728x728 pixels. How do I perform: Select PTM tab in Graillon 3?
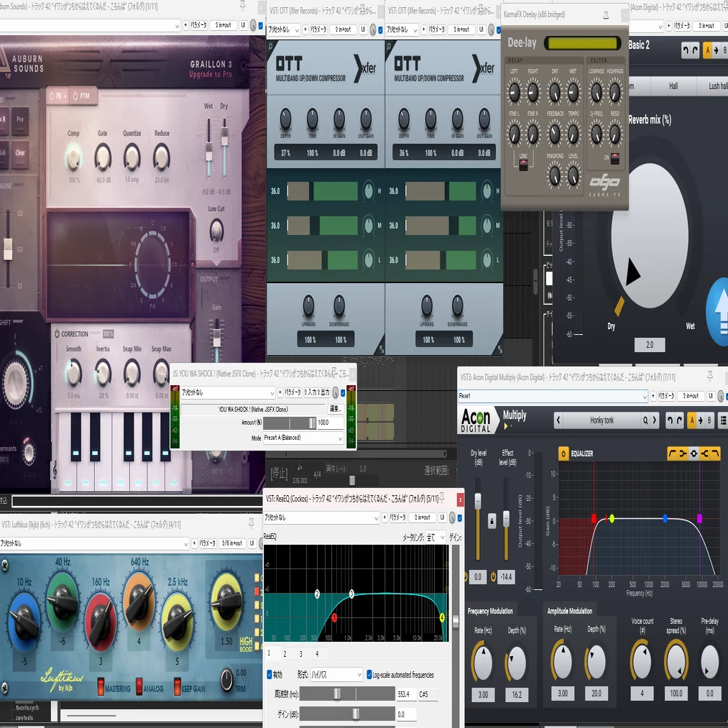tap(83, 96)
